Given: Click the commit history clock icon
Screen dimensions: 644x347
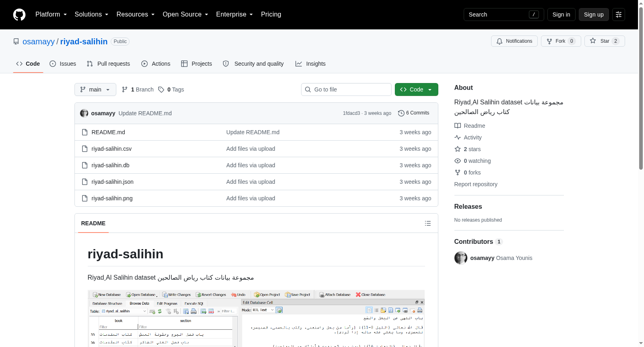Looking at the screenshot, I should click(401, 113).
